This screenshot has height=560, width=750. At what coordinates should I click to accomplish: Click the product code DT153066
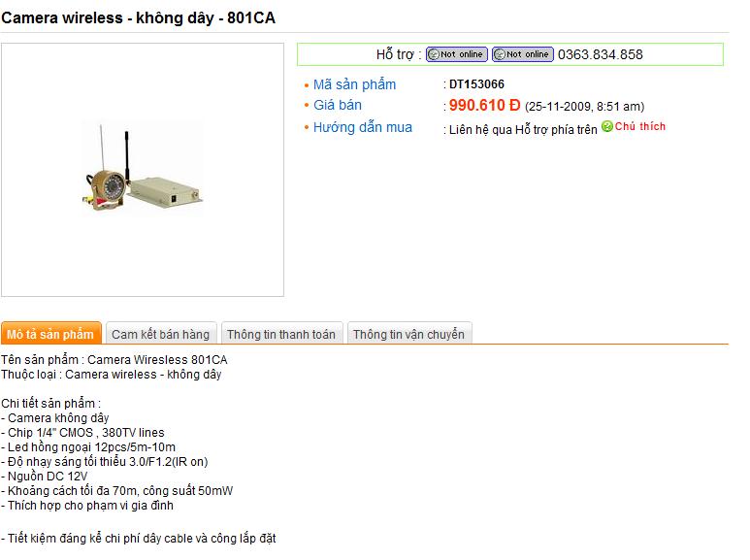476,84
